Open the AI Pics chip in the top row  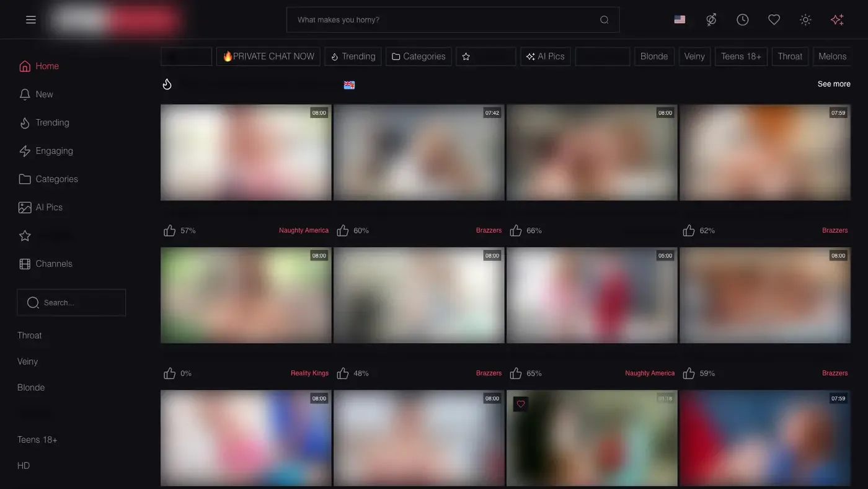pyautogui.click(x=546, y=56)
